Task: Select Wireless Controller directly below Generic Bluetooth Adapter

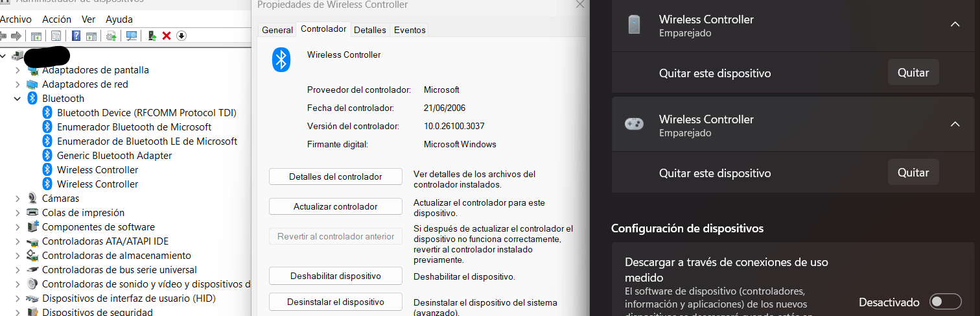Action: pos(97,170)
